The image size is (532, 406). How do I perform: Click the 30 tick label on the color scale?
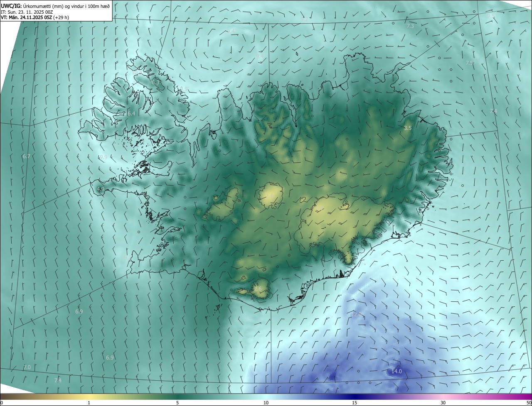click(443, 403)
